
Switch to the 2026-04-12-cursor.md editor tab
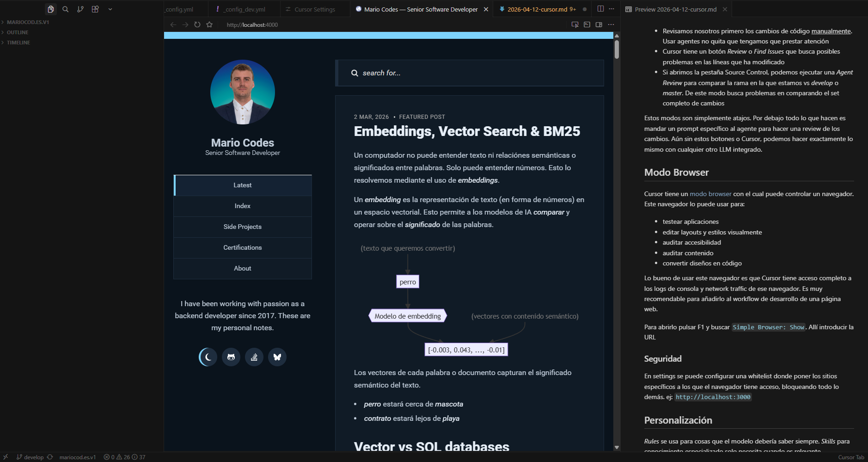pos(538,9)
